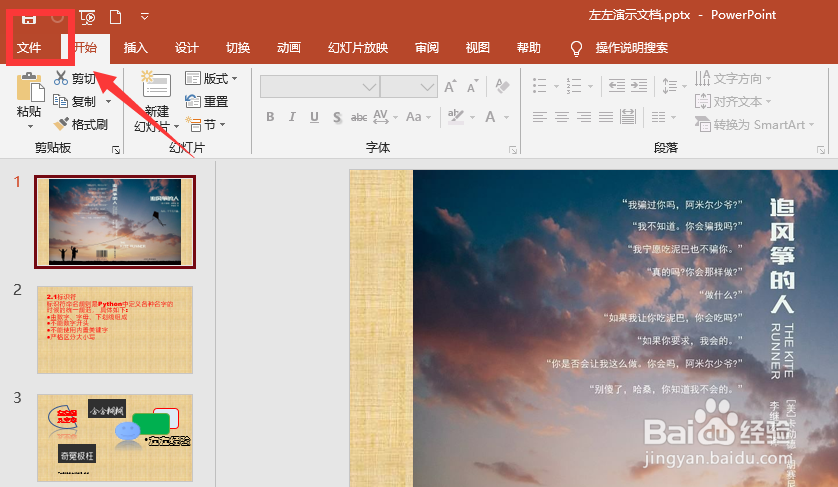838x487 pixels.
Task: Select slide 3 thumbnail with shapes
Action: (115, 438)
